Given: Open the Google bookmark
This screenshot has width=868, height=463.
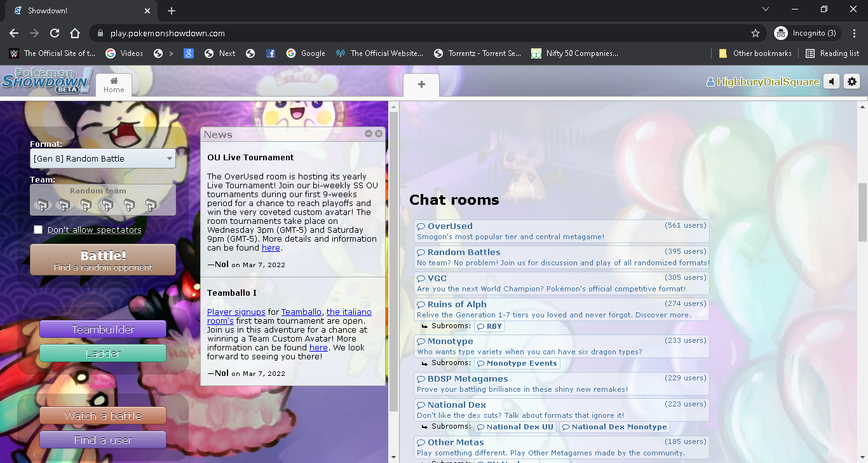Looking at the screenshot, I should pos(306,53).
